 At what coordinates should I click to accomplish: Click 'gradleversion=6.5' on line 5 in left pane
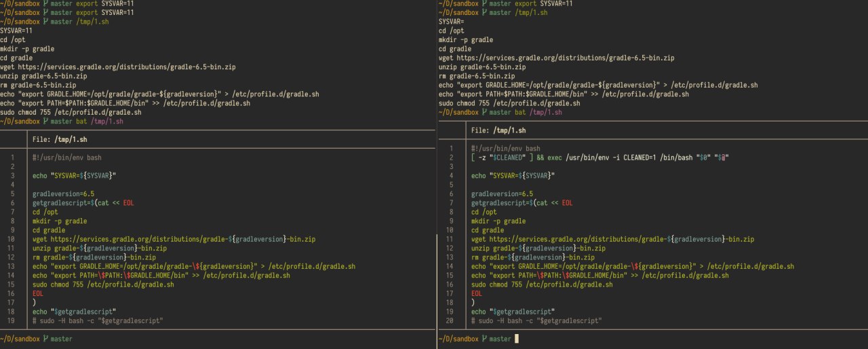64,194
